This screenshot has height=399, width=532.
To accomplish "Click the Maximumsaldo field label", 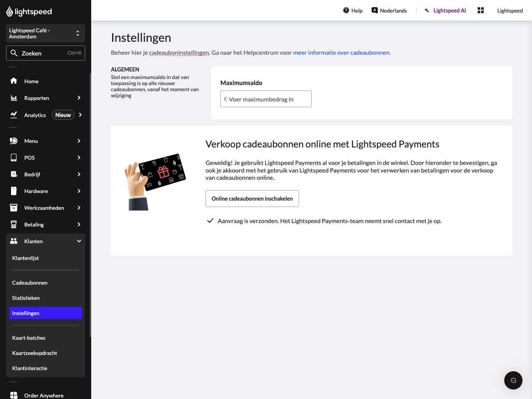I will (241, 83).
